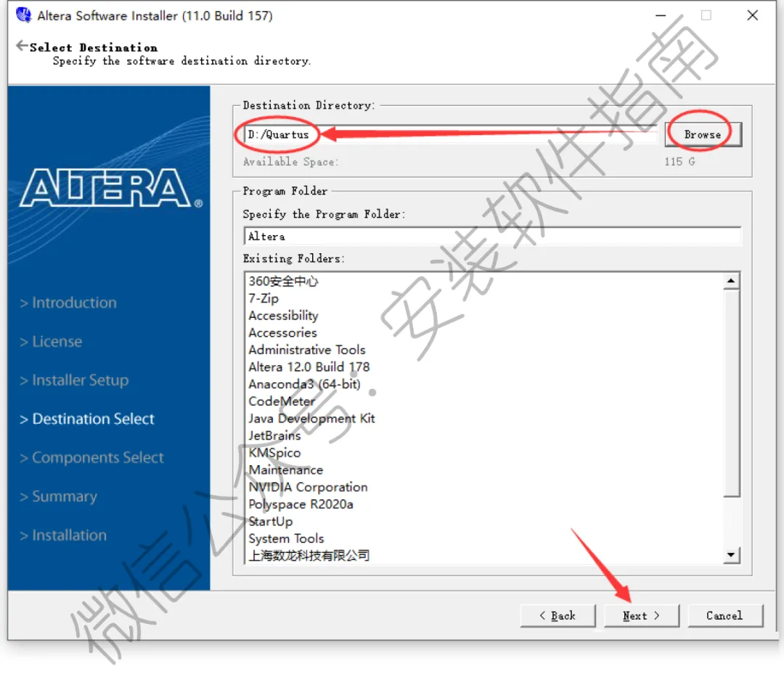This screenshot has height=677, width=784.
Task: Minimize the installer window
Action: pyautogui.click(x=661, y=15)
